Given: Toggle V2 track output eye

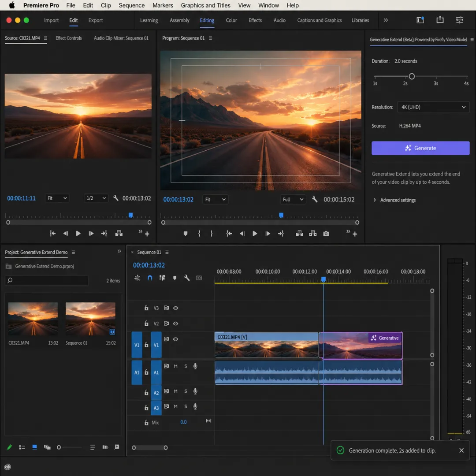Looking at the screenshot, I should coord(175,324).
